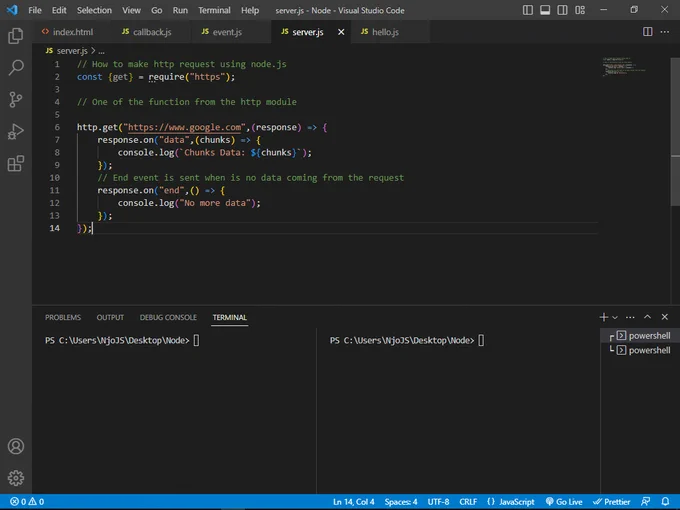Click the Go Live status bar button

(x=564, y=502)
